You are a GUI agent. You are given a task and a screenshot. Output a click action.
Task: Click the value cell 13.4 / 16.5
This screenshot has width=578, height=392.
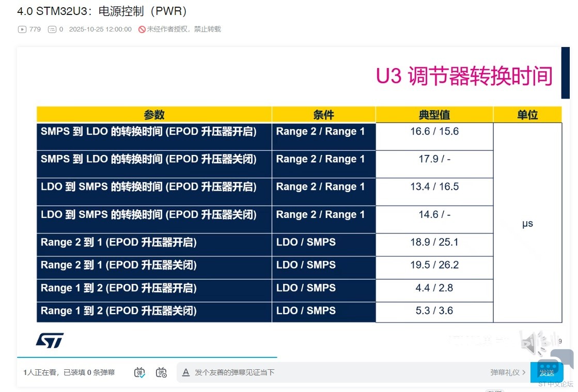coord(434,192)
